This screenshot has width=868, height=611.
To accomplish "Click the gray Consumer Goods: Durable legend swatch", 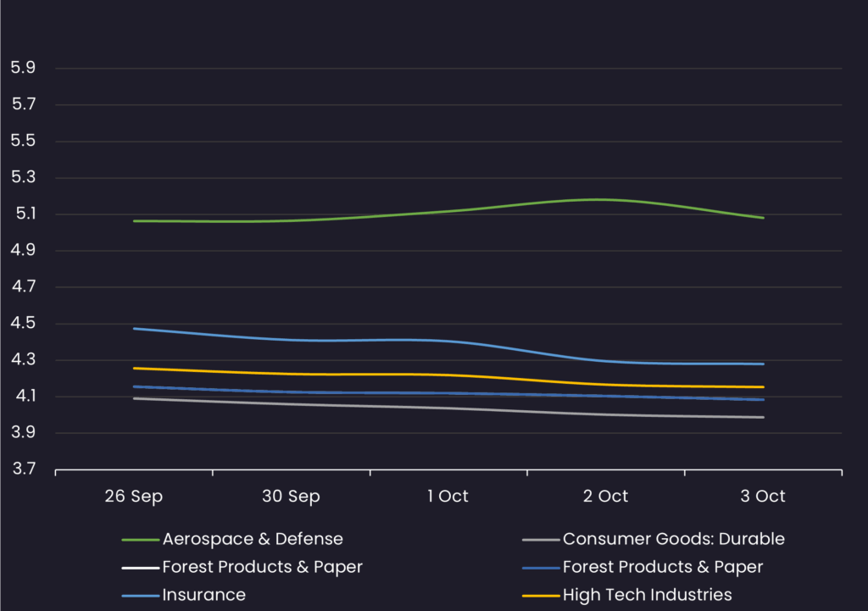I will pos(541,540).
